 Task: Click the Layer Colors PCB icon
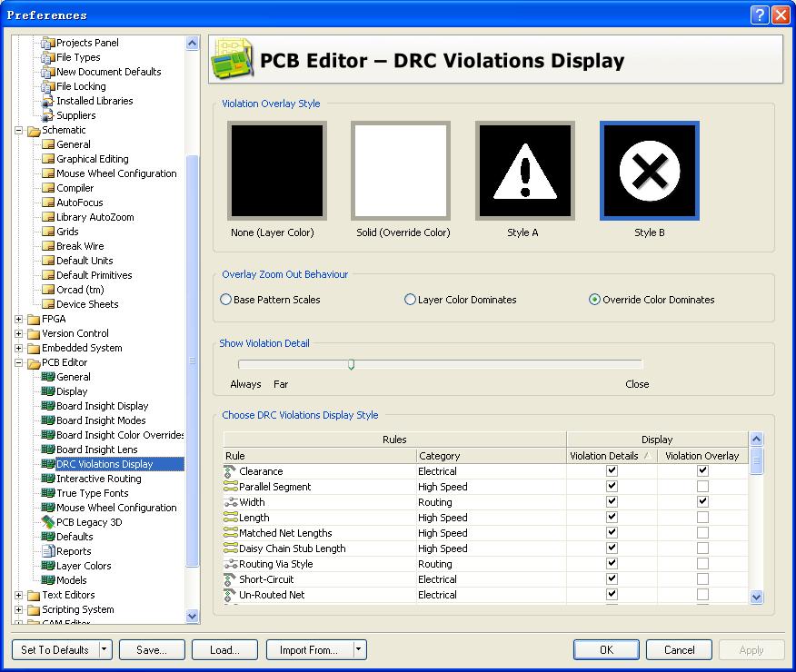(48, 566)
